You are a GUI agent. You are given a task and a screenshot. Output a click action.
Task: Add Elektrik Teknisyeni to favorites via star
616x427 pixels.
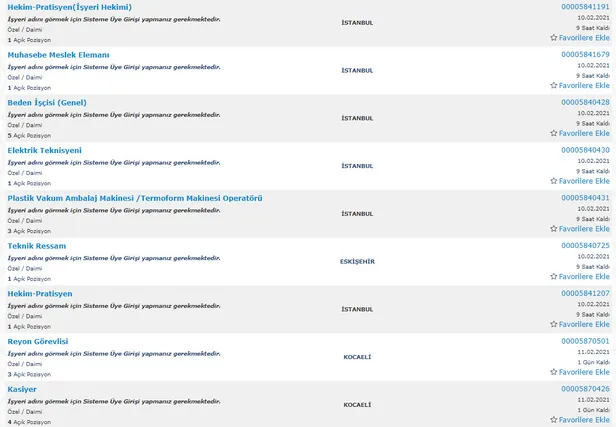pyautogui.click(x=554, y=181)
